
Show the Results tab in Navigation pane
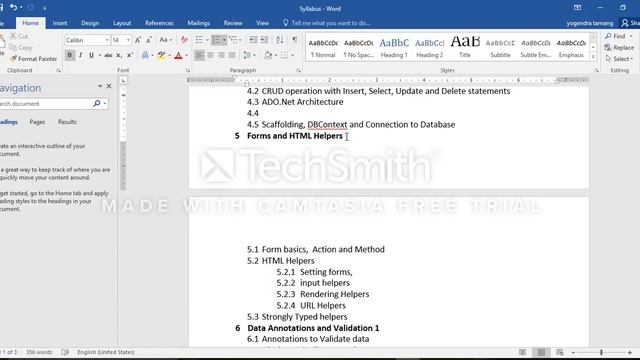pos(67,122)
